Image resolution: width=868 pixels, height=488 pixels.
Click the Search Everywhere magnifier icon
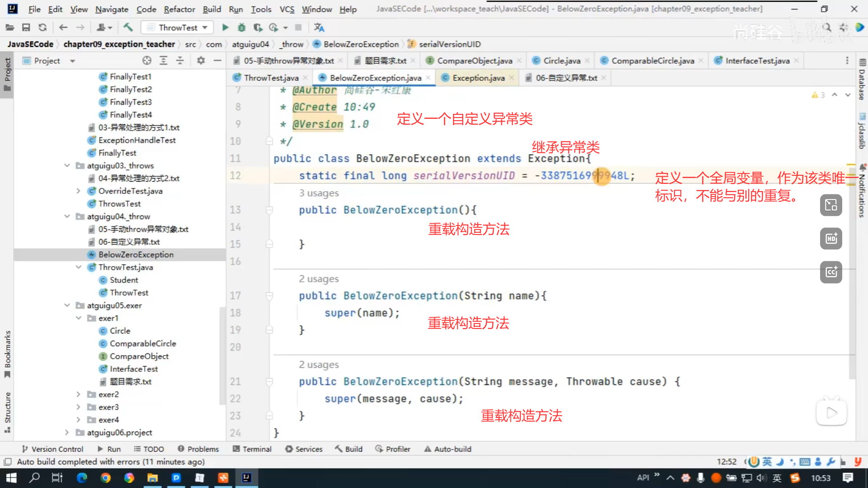[827, 28]
